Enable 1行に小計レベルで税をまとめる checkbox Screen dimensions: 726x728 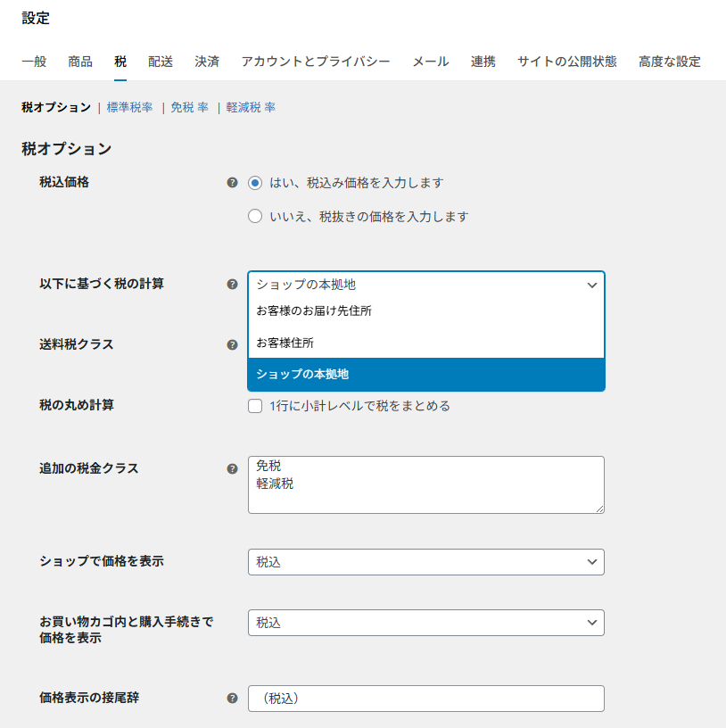pos(255,407)
